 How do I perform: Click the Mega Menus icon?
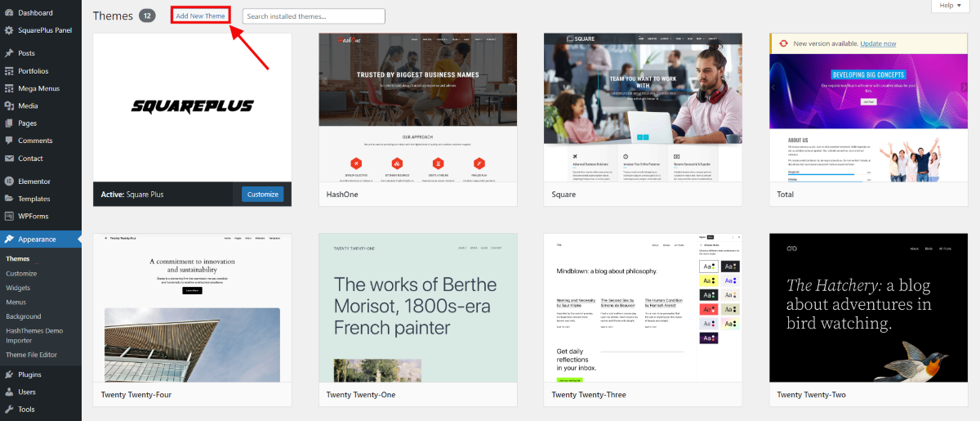point(8,88)
